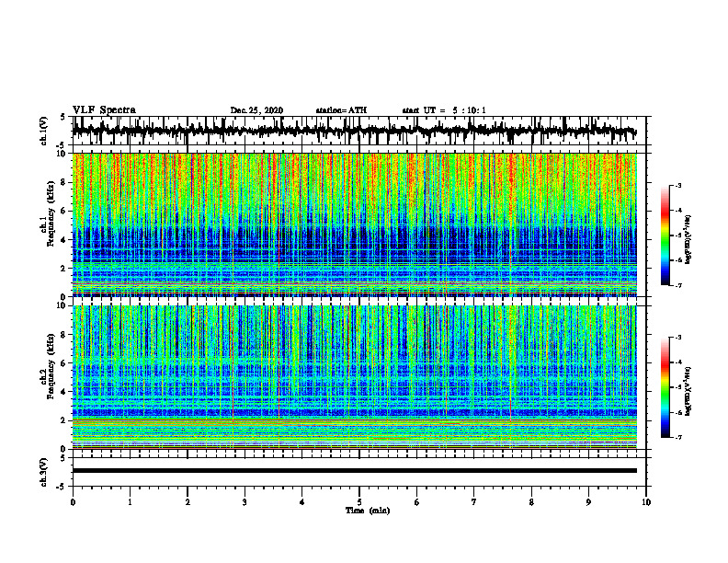Select the date text "Dec. 25, 2020"
The image size is (728, 563).
256,110
